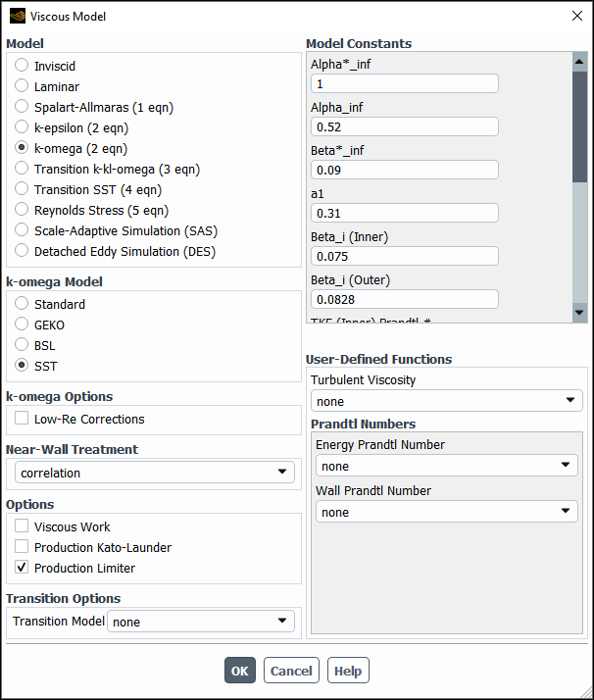Open the Energy Prandtl Number dropdown
594x700 pixels.
click(446, 466)
